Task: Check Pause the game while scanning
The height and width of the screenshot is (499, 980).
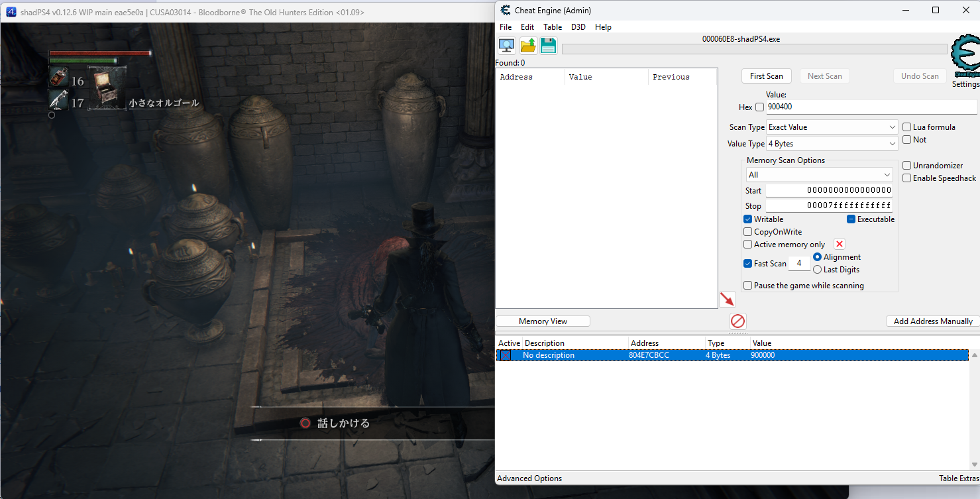Action: pyautogui.click(x=747, y=286)
